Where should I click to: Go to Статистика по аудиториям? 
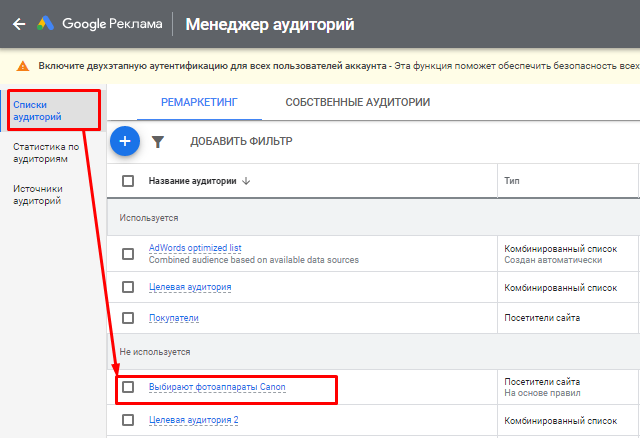pyautogui.click(x=46, y=152)
